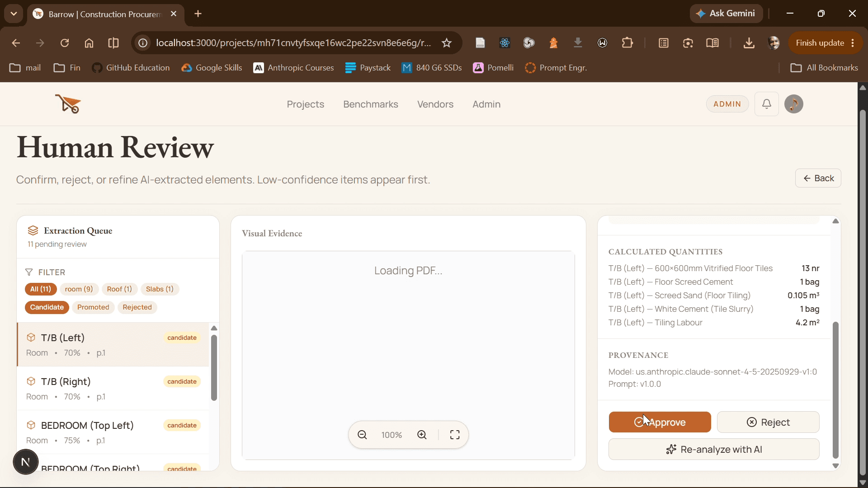The image size is (868, 488).
Task: Go to browser home page
Action: coord(89,43)
